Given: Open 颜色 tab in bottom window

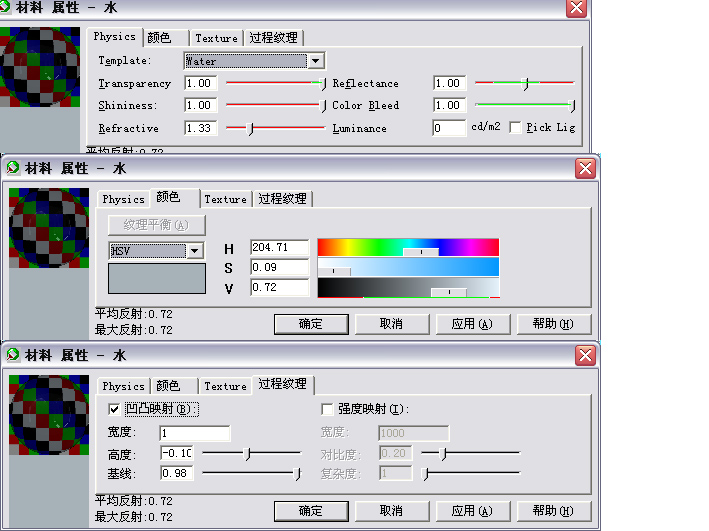Looking at the screenshot, I should (174, 386).
